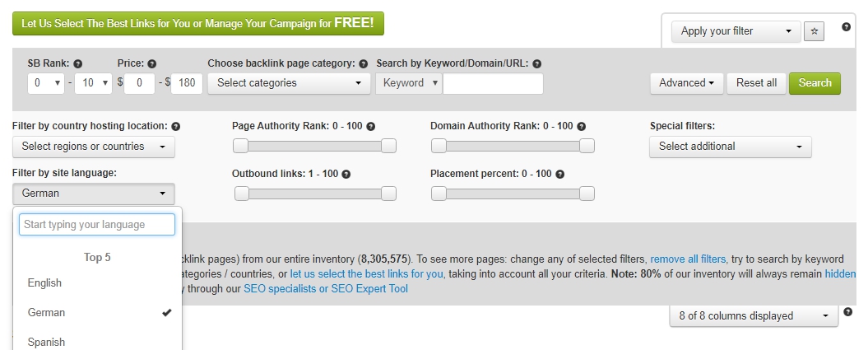Open Page Authority Rank help icon
868x350 pixels.
[x=370, y=126]
